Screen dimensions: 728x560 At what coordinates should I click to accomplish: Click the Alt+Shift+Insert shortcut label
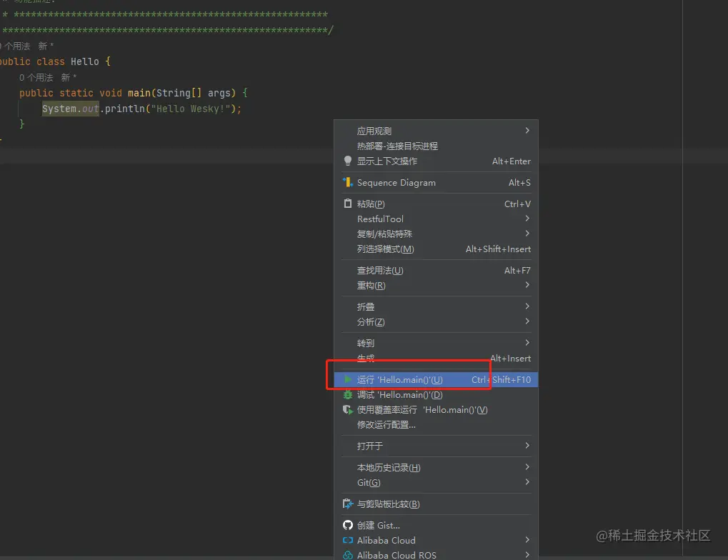(498, 249)
